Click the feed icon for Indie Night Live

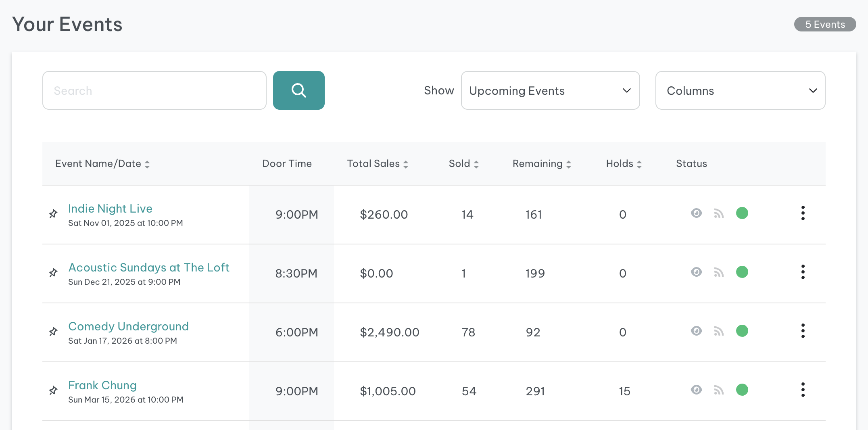[x=719, y=213]
